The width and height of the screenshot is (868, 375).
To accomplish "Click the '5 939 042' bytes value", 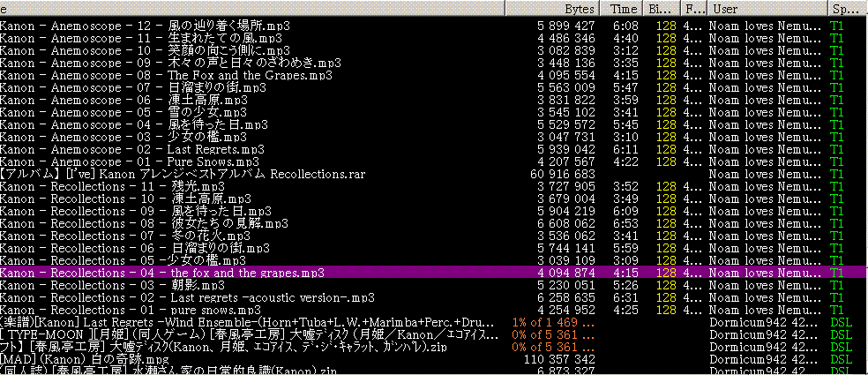I will 566,149.
